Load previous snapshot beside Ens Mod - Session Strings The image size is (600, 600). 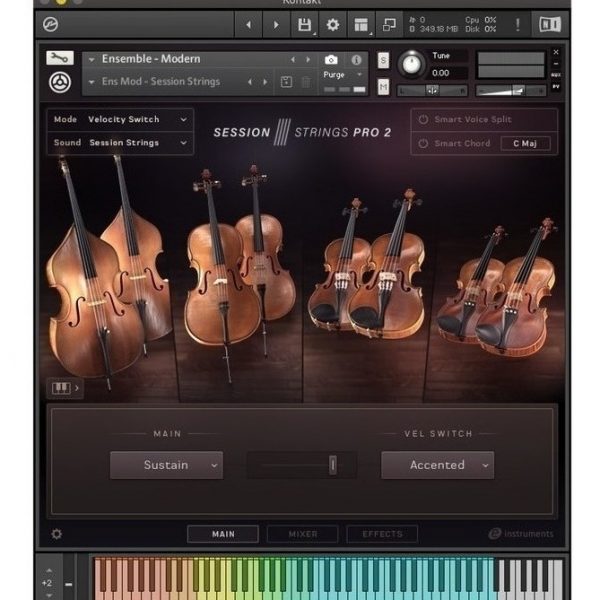tap(250, 82)
